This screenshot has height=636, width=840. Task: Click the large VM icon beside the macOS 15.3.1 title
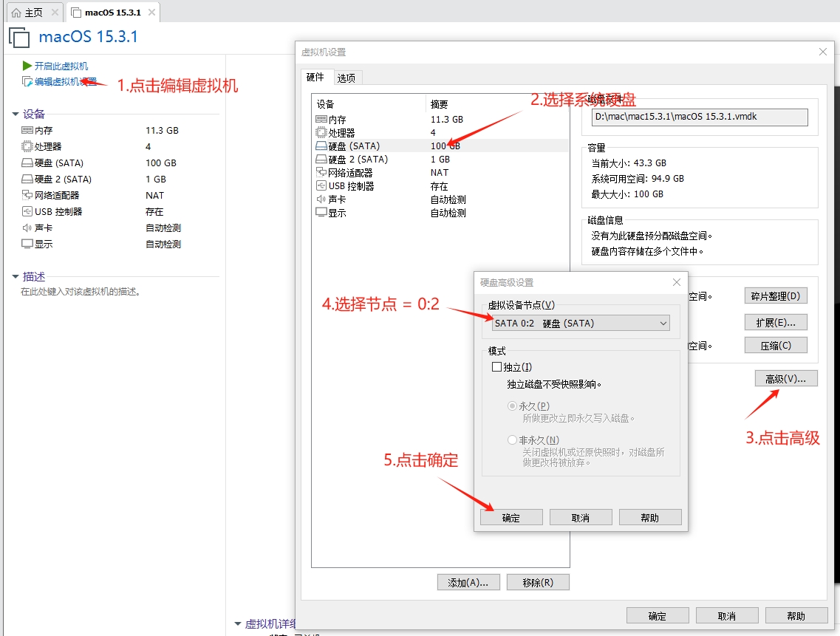[x=19, y=38]
